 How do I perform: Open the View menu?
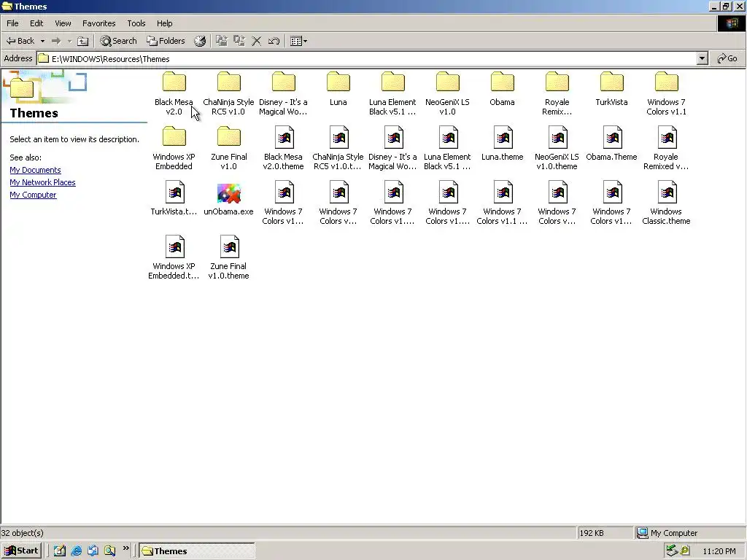(x=63, y=23)
